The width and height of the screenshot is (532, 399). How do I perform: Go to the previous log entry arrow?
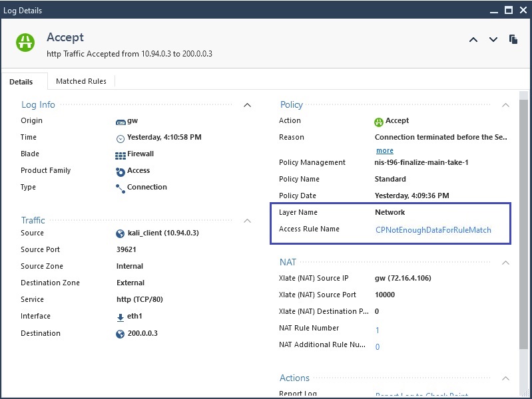click(x=473, y=40)
